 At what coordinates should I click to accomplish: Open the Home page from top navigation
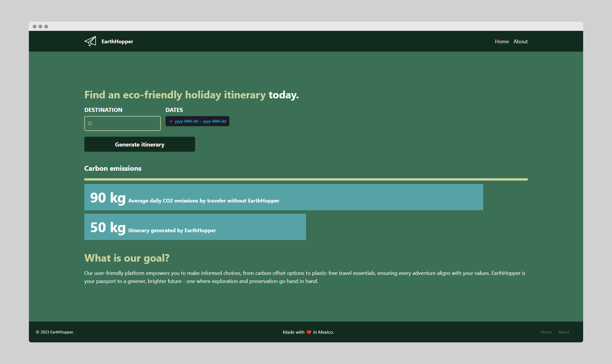tap(502, 42)
